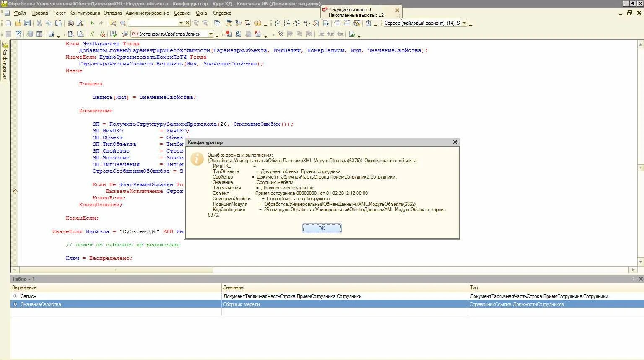Close the Текущие вызовы popup
The height and width of the screenshot is (360, 644).
click(397, 10)
